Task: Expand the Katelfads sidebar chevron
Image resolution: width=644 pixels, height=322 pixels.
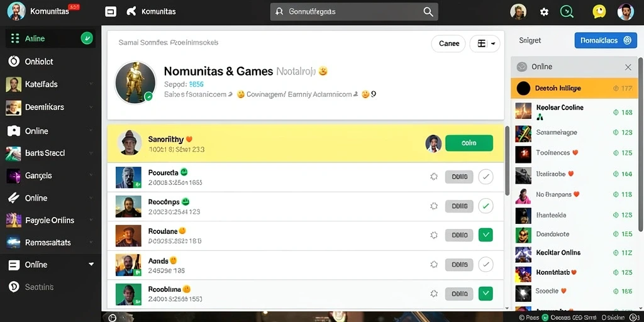Action: coord(91,84)
